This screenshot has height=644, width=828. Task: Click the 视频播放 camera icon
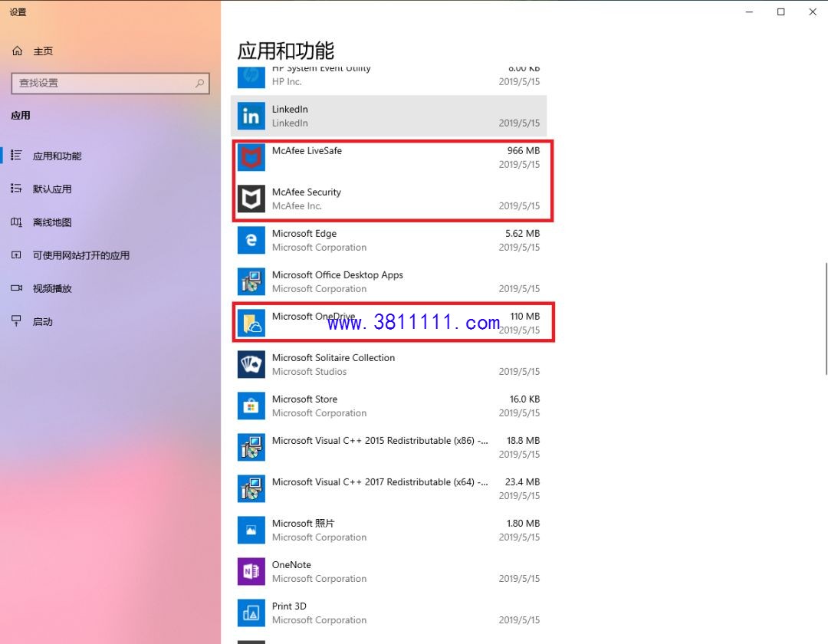pos(16,288)
